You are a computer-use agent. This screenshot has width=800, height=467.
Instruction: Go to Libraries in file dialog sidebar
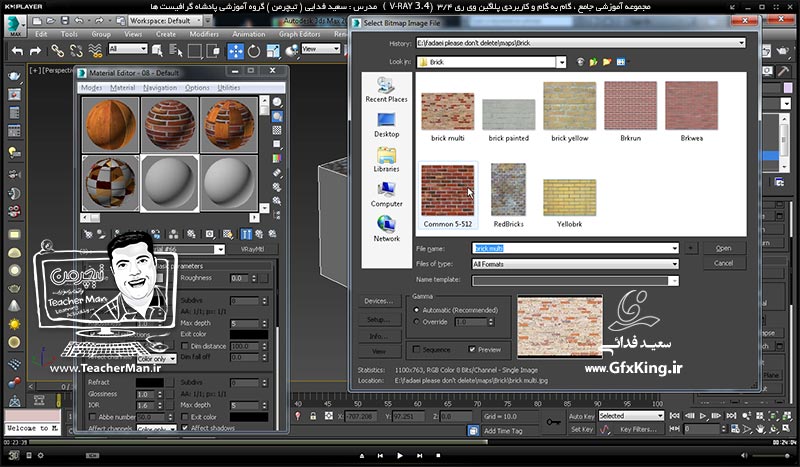pyautogui.click(x=386, y=159)
